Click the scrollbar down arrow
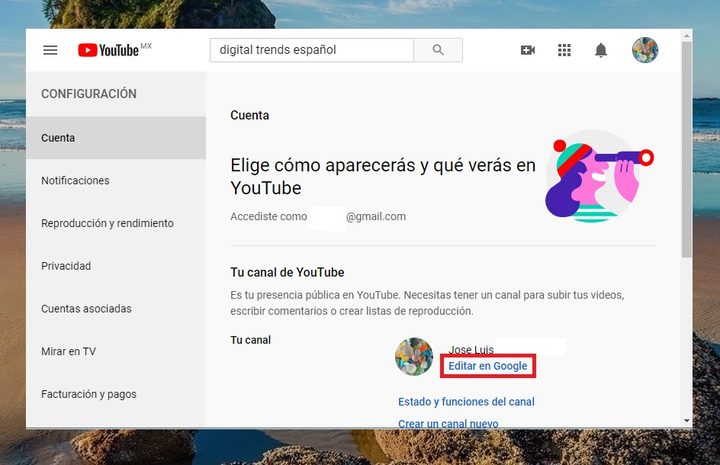This screenshot has width=720, height=465. click(686, 420)
